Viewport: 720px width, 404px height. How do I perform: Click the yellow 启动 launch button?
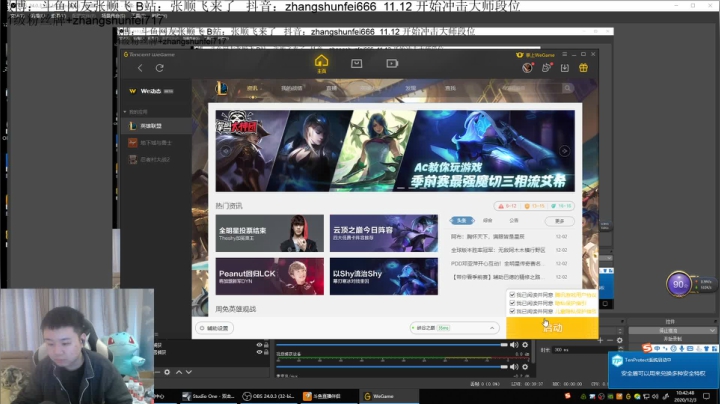click(x=552, y=328)
